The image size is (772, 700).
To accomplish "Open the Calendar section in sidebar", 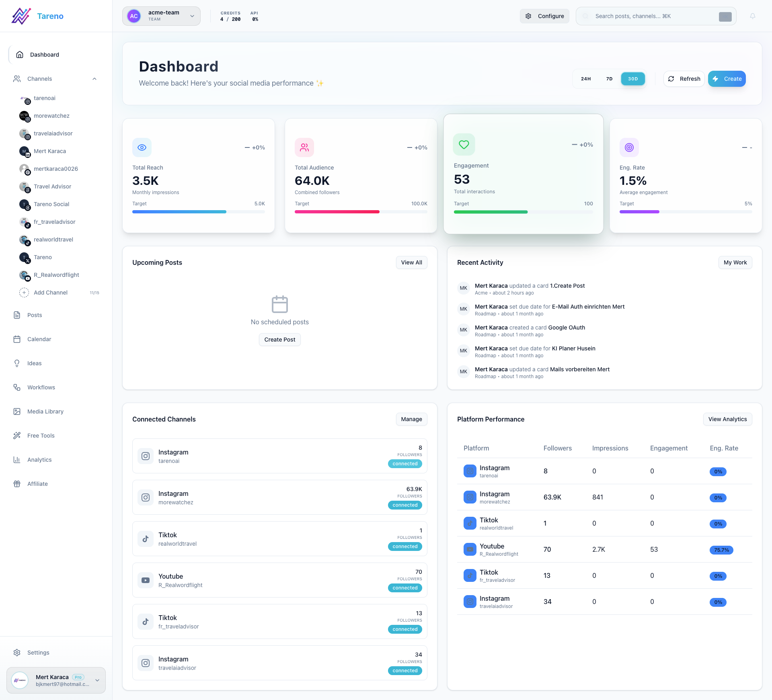I will (x=39, y=339).
